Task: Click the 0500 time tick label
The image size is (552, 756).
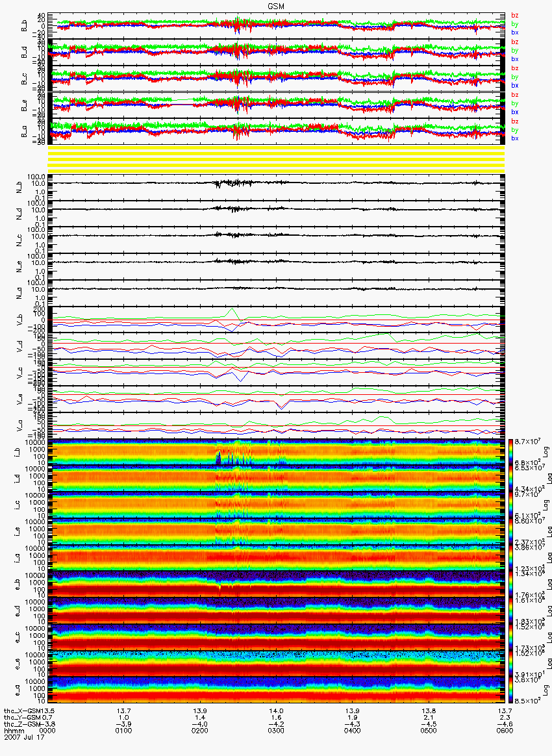Action: (x=429, y=731)
